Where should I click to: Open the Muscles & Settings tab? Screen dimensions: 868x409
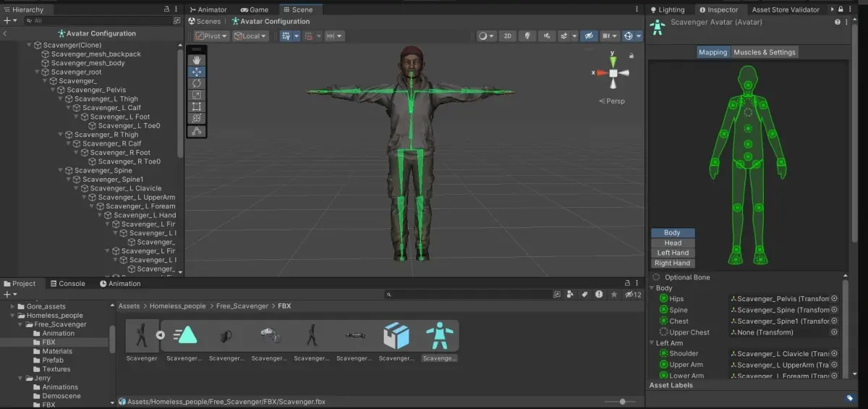pos(765,52)
